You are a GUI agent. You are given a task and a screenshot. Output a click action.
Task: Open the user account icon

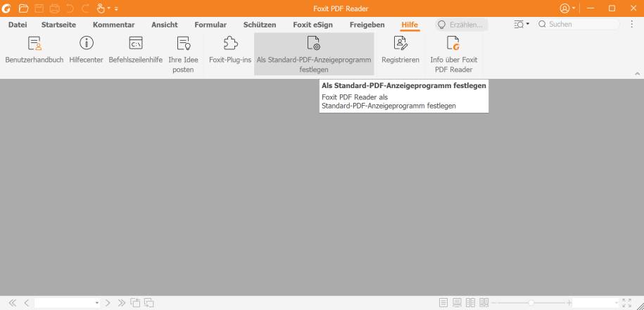pos(565,8)
